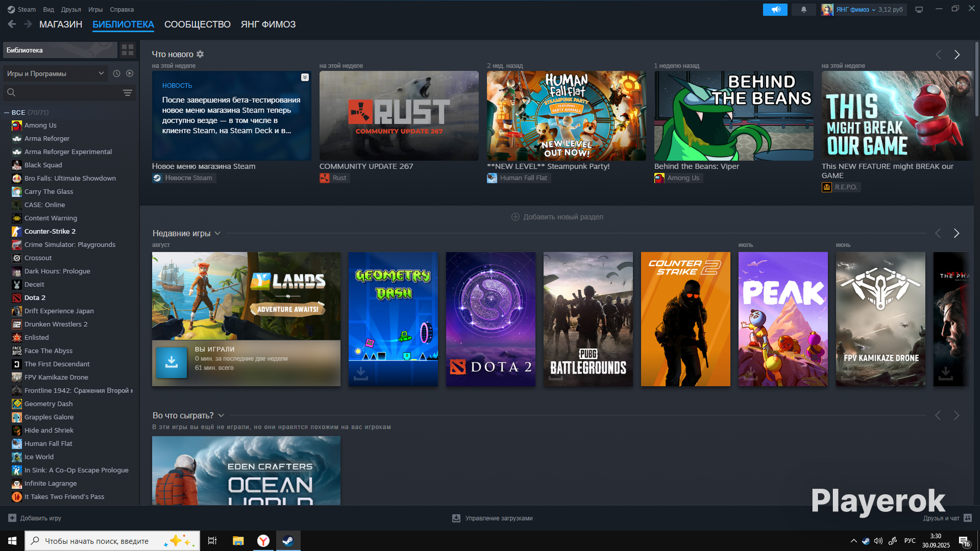Viewport: 980px width, 551px height.
Task: Click the Add Game plus icon
Action: (12, 518)
